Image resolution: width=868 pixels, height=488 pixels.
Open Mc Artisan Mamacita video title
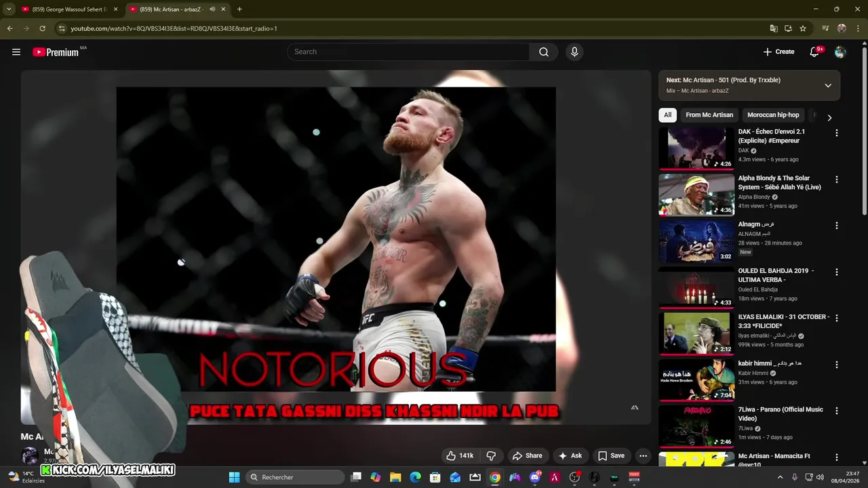click(774, 460)
